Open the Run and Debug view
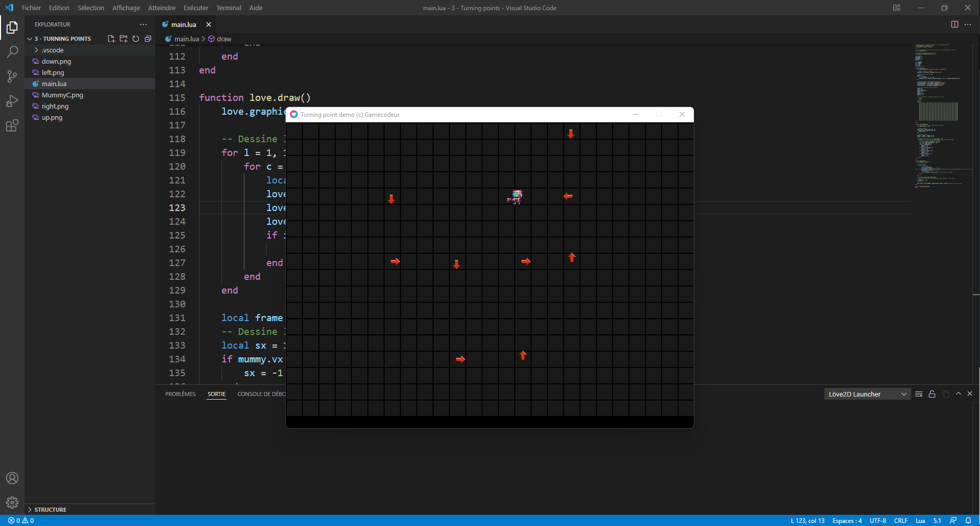The image size is (980, 526). click(12, 101)
